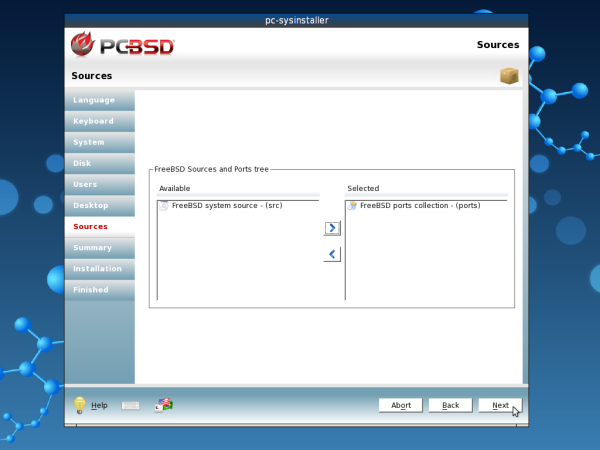The width and height of the screenshot is (600, 450).
Task: Click the Back button
Action: pos(450,405)
